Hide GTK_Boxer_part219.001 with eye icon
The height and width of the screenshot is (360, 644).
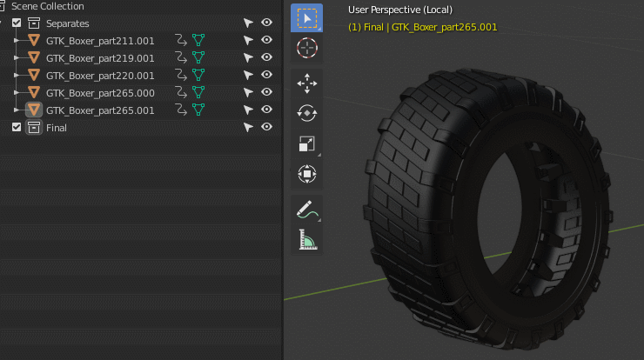266,57
